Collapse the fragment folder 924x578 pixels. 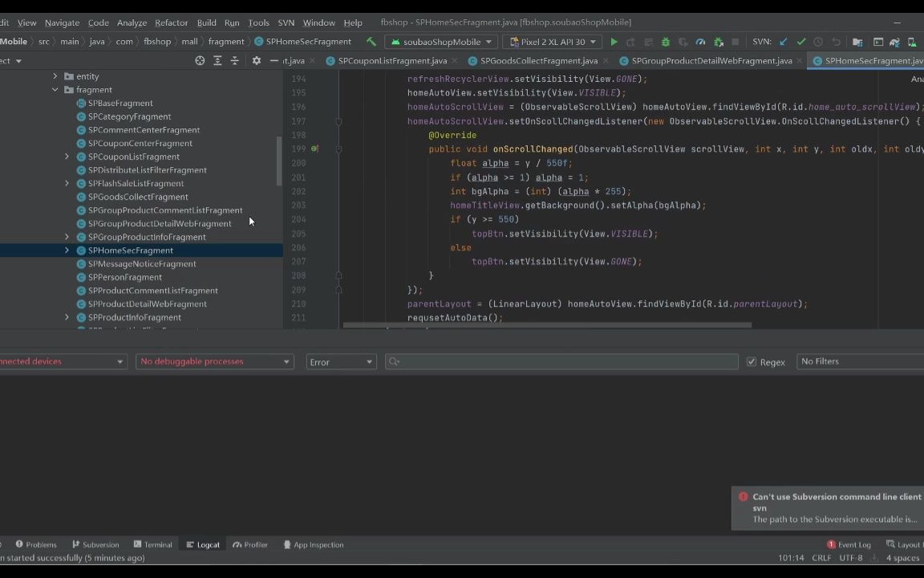(55, 90)
